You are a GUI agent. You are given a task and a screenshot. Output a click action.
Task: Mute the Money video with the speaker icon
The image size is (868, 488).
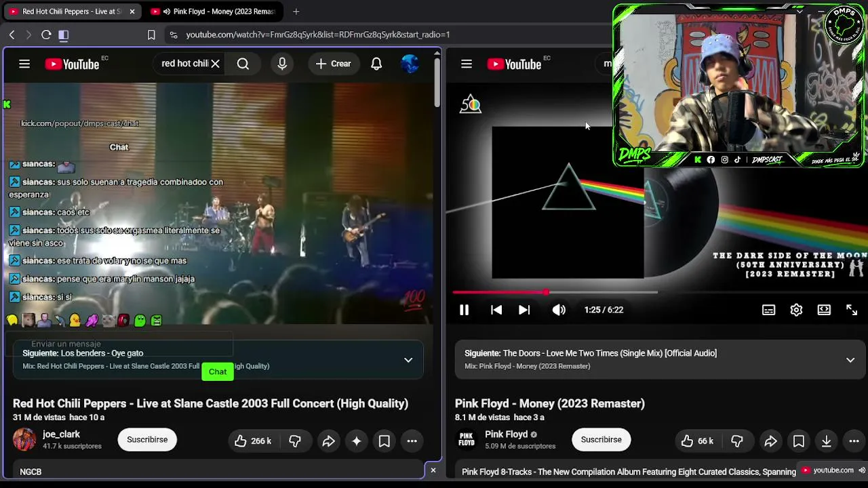(x=559, y=310)
